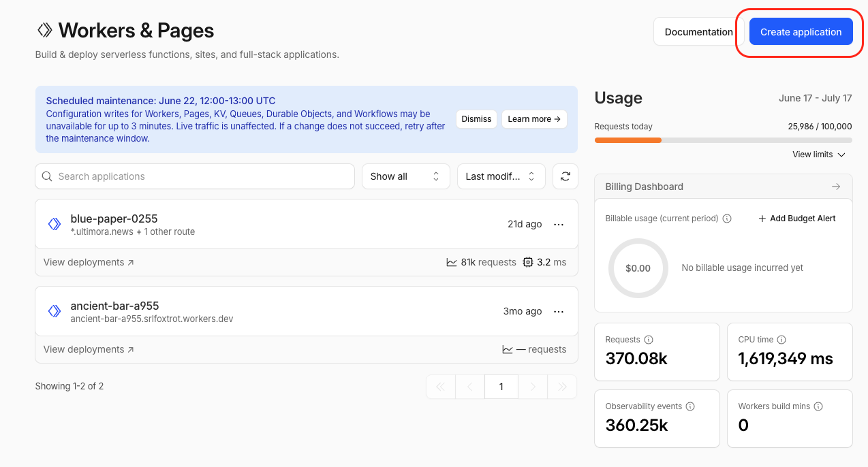Click the Billing Dashboard arrow icon

(836, 187)
